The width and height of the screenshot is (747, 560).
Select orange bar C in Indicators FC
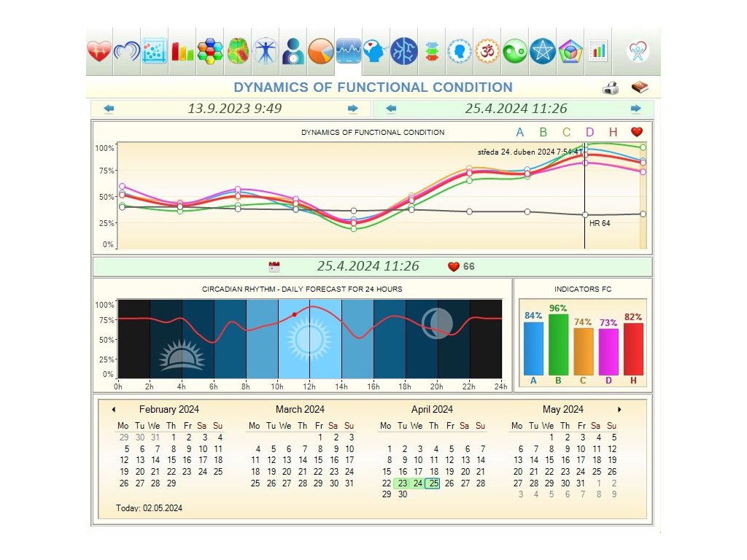point(583,351)
